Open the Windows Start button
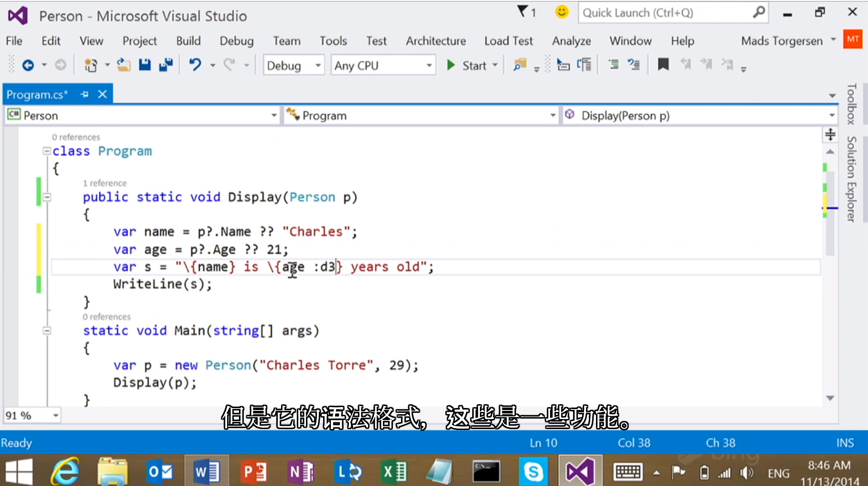 (x=19, y=471)
